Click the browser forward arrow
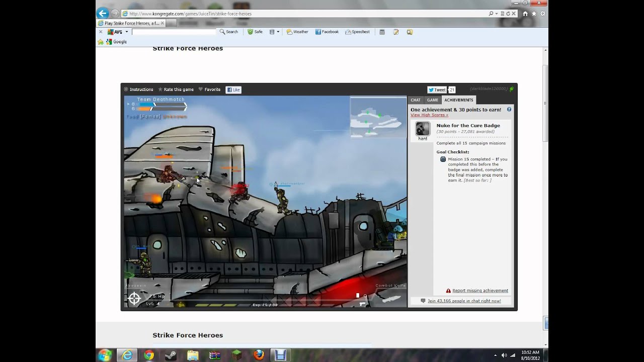Image resolution: width=644 pixels, height=362 pixels. point(115,14)
